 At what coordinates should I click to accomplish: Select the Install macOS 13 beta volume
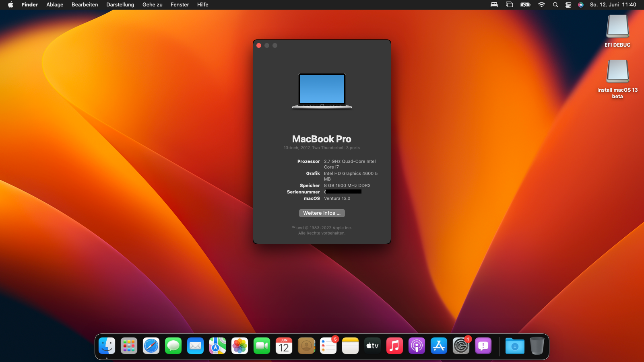pos(617,79)
